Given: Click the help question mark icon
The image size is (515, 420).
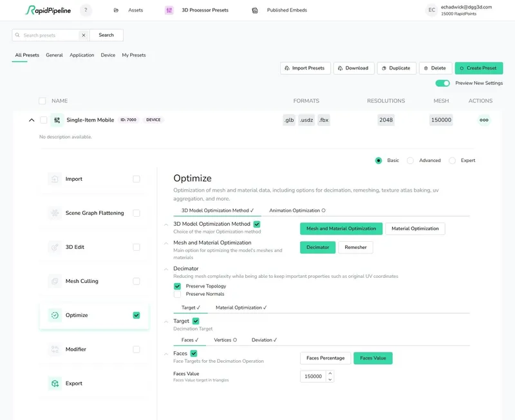Looking at the screenshot, I should tap(86, 10).
